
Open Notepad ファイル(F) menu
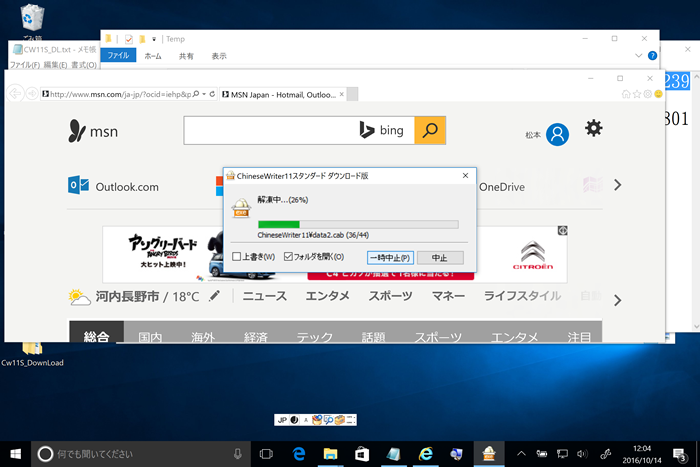25,65
